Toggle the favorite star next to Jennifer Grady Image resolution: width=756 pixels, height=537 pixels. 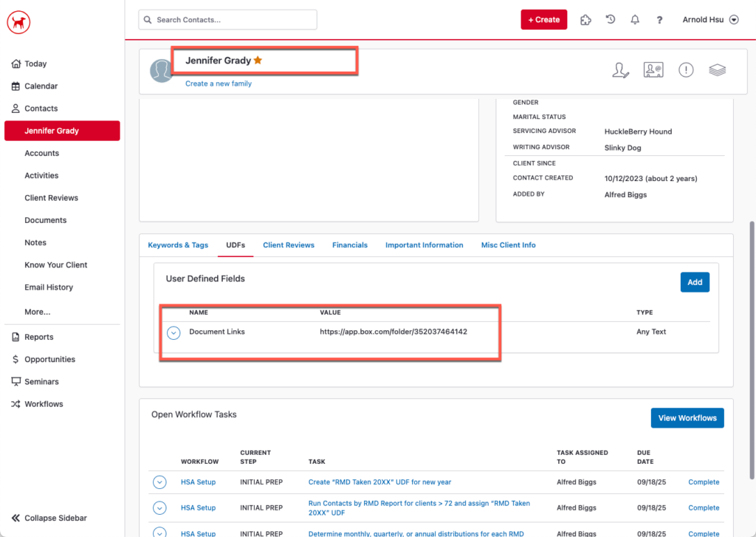tap(258, 61)
